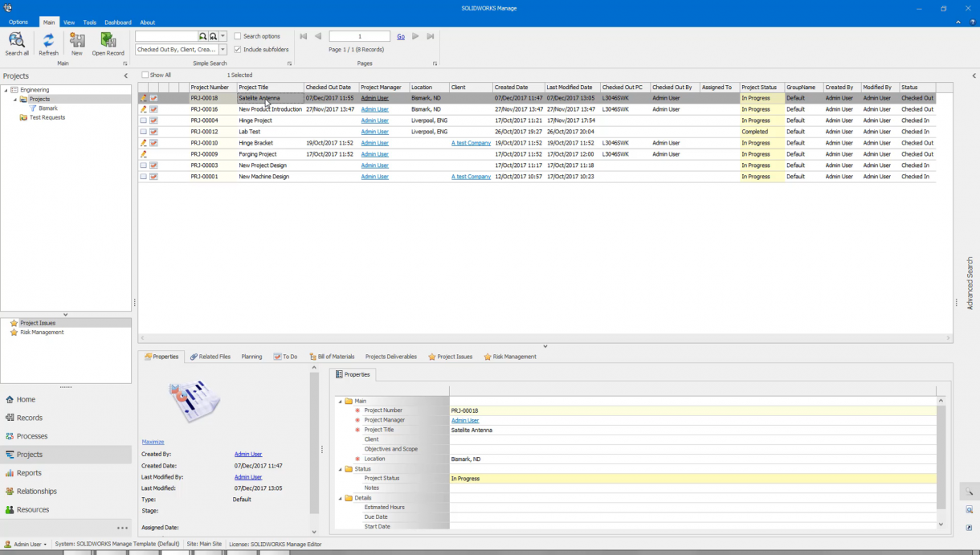The image size is (980, 555).
Task: Select the Bismark filter tree item
Action: [48, 108]
